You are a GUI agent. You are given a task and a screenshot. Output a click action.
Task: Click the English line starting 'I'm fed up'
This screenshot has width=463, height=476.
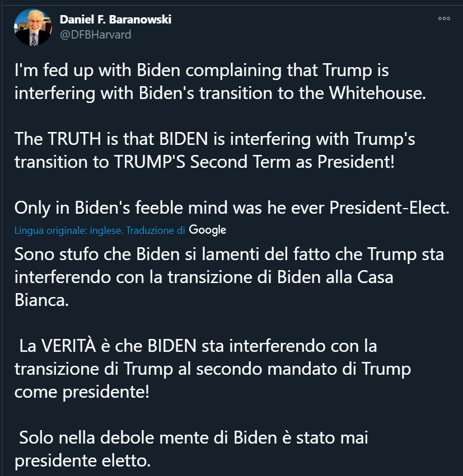coord(202,72)
